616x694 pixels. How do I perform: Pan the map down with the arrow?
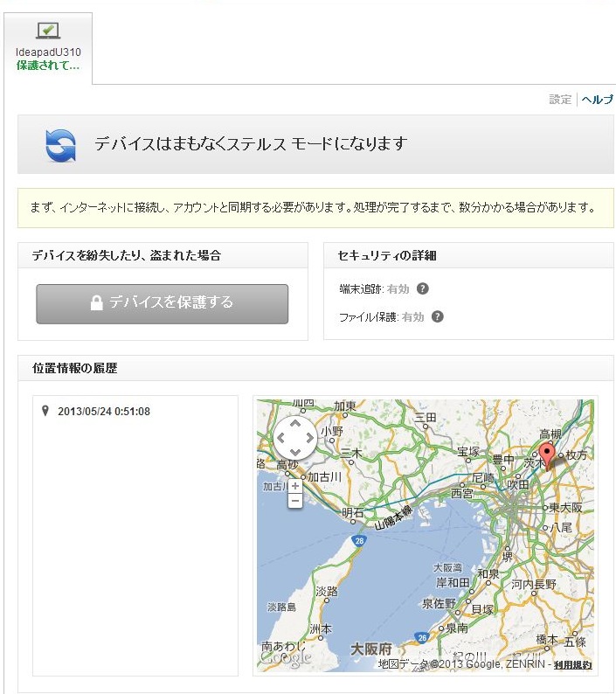295,453
